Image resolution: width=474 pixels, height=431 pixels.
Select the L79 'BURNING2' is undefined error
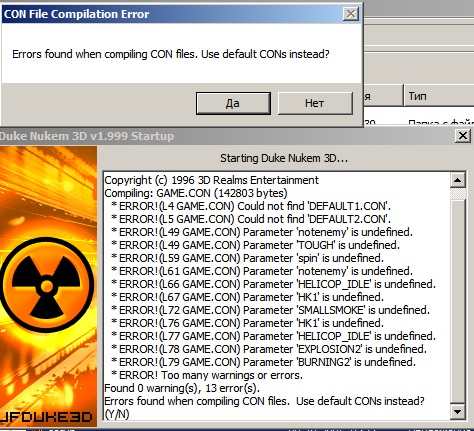click(x=263, y=362)
